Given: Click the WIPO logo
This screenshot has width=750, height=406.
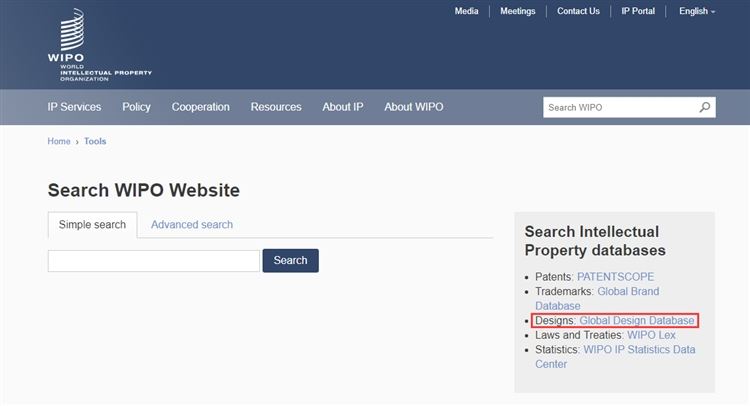Looking at the screenshot, I should tap(99, 44).
